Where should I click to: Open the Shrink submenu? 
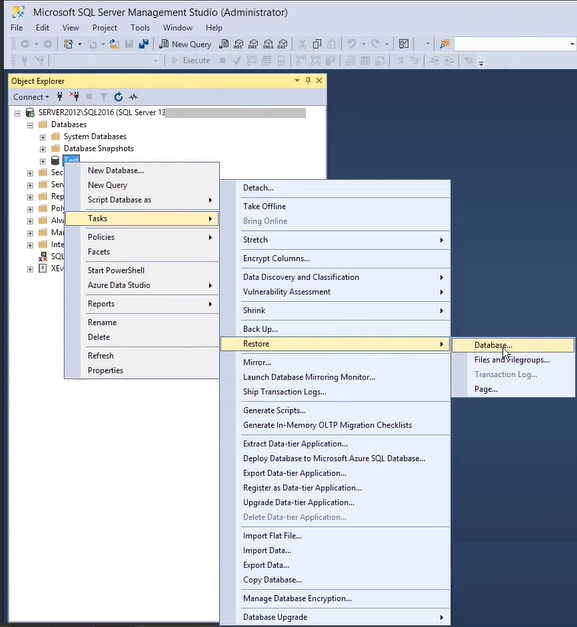pos(335,310)
